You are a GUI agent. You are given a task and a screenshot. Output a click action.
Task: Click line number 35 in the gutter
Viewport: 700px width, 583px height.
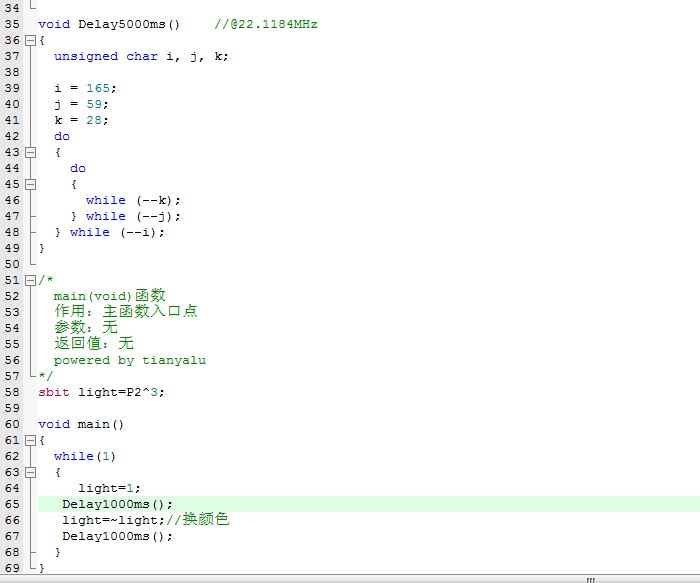point(12,24)
